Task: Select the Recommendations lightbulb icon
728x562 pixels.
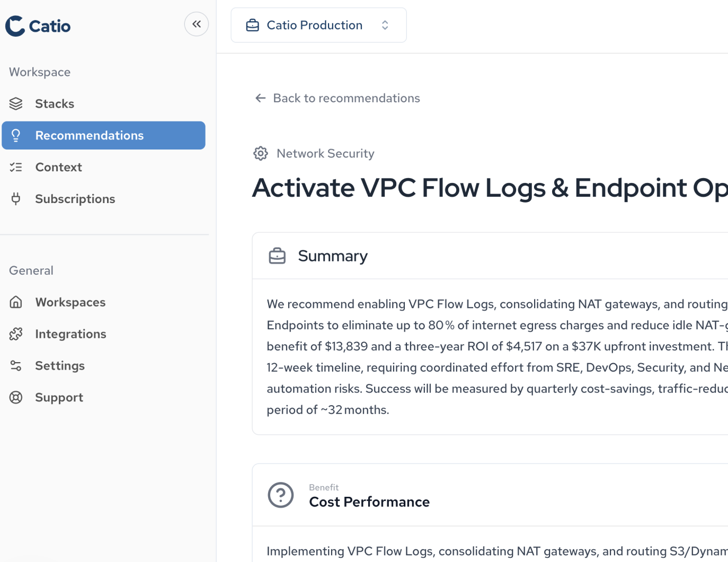Action: point(15,135)
